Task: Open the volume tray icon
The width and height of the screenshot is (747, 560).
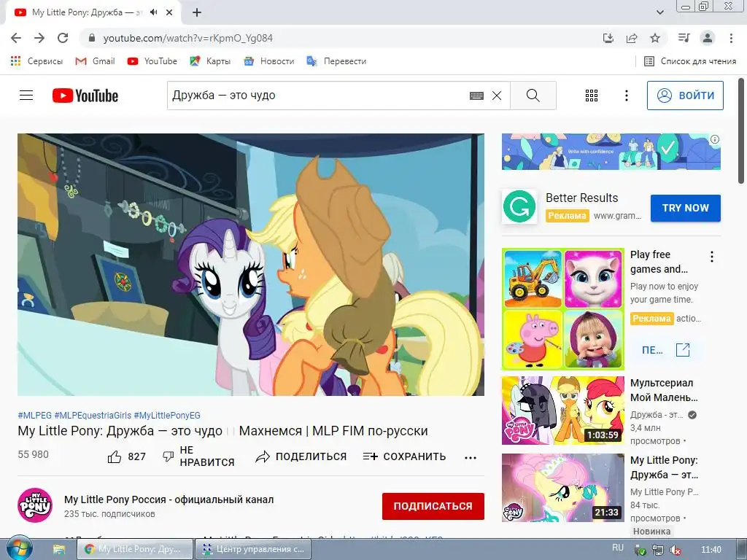Action: (675, 550)
